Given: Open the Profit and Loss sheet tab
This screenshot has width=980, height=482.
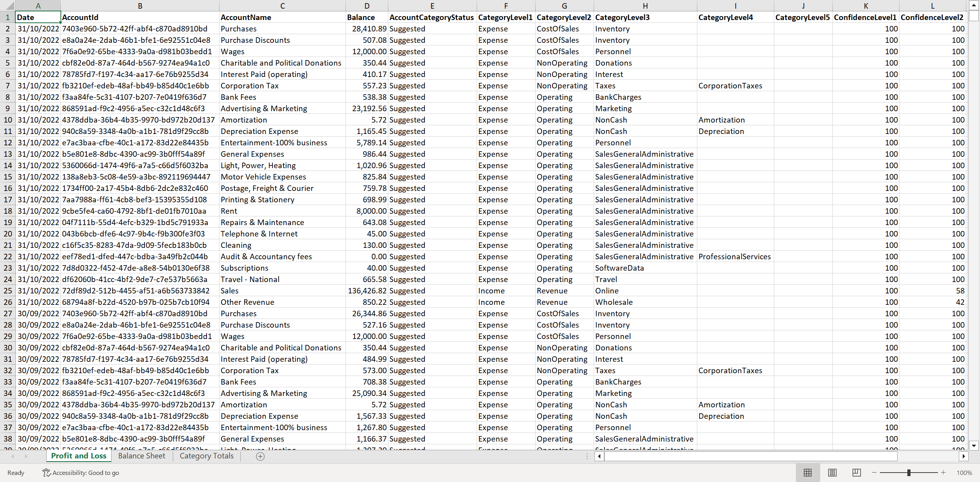Looking at the screenshot, I should point(79,456).
